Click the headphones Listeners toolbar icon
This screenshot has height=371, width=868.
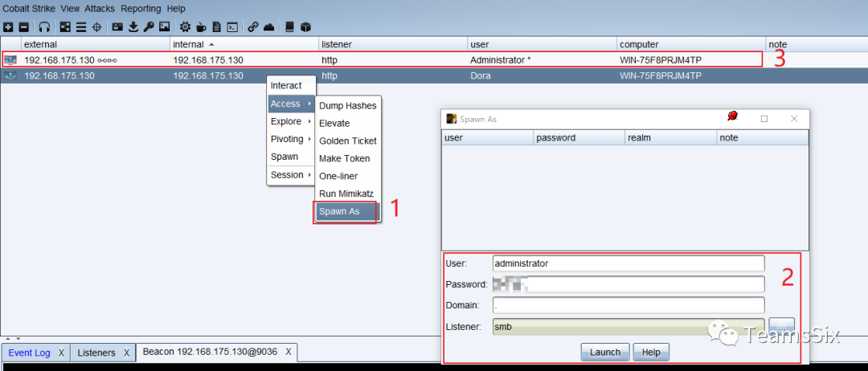pyautogui.click(x=45, y=26)
